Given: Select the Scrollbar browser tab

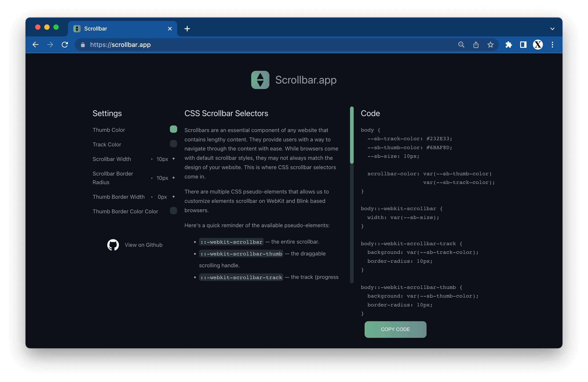Looking at the screenshot, I should click(123, 29).
